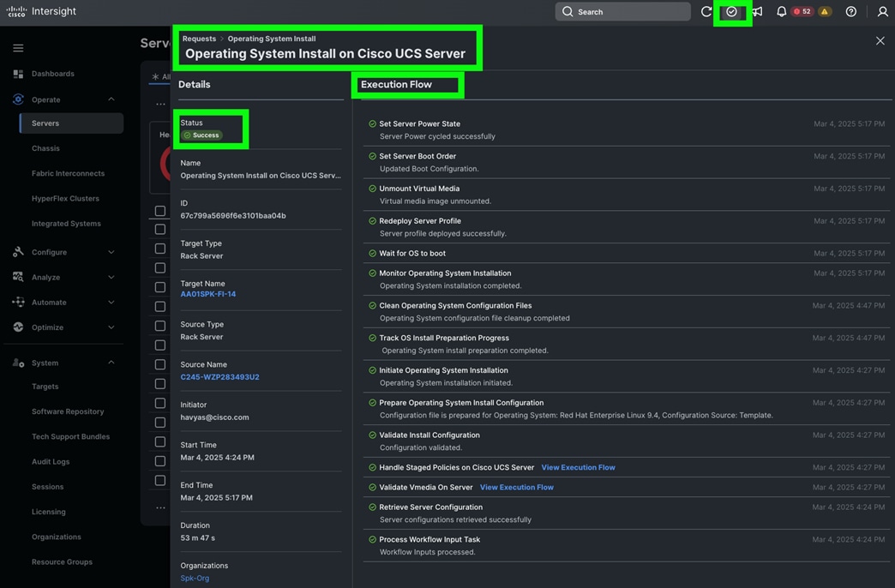Screen dimensions: 895x588
Task: Expand the Configure section
Action: (111, 252)
